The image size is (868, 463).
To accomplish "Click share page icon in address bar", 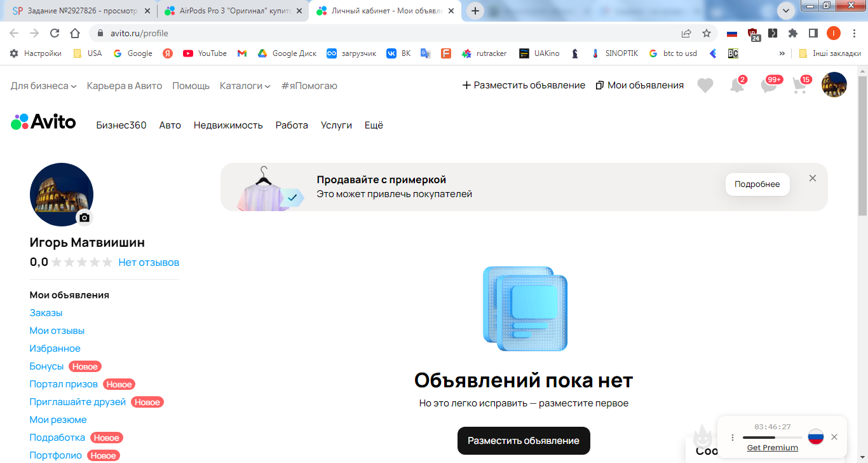I will coord(686,33).
